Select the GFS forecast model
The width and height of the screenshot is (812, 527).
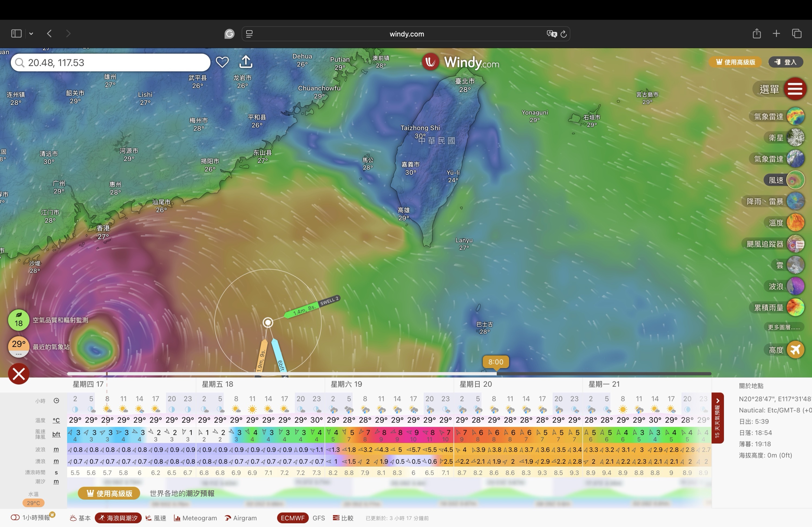pos(318,518)
